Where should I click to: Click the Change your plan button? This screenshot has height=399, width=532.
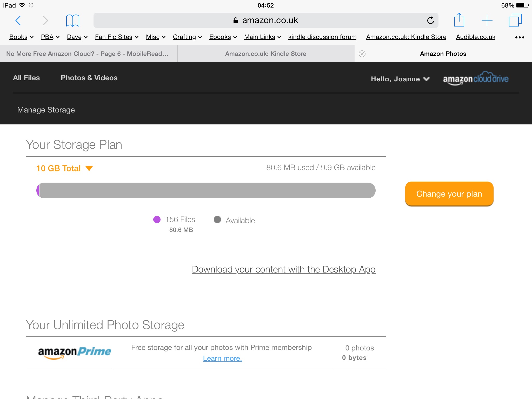click(x=449, y=194)
